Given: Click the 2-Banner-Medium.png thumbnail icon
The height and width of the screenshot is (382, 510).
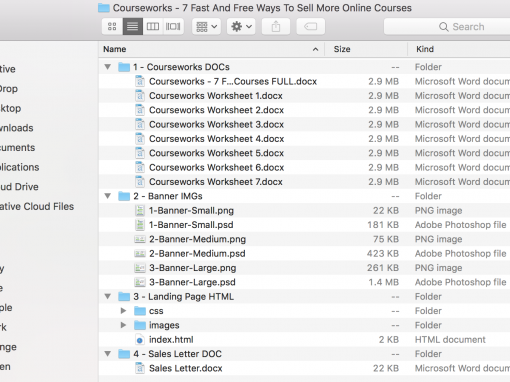Looking at the screenshot, I should click(140, 239).
